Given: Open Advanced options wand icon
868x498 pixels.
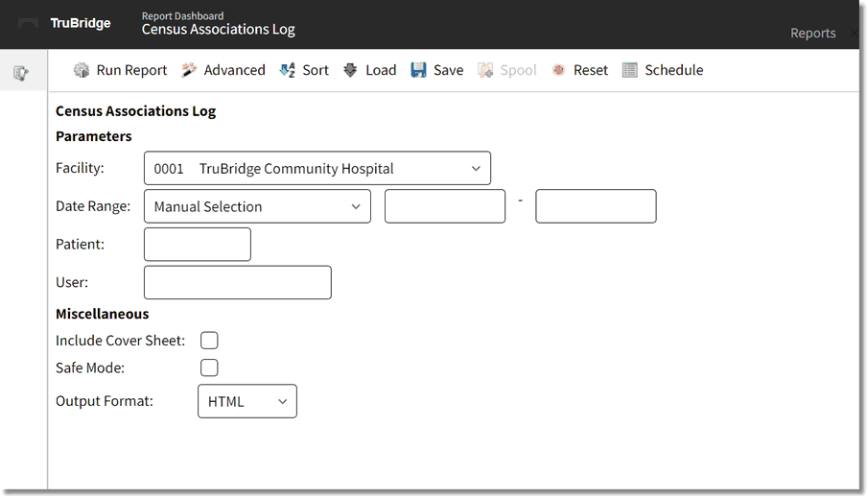Looking at the screenshot, I should pyautogui.click(x=190, y=70).
